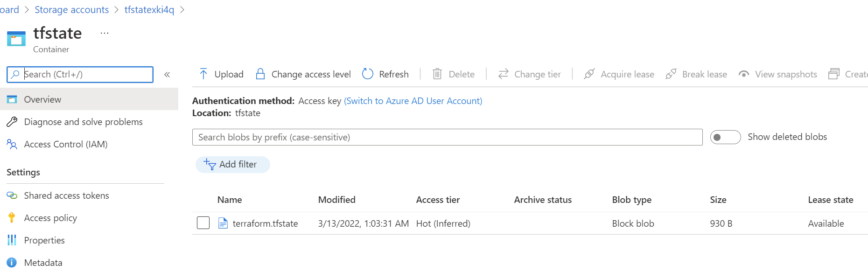
Task: Click the Delete trash can icon
Action: [437, 74]
